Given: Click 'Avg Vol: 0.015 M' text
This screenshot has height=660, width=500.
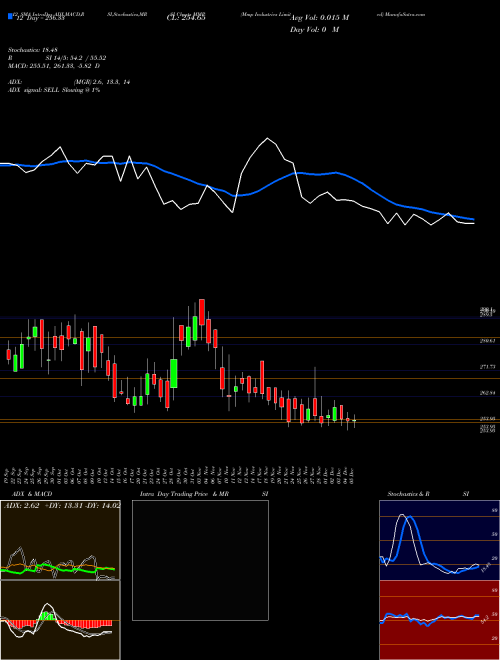Looking at the screenshot, I should (x=319, y=18).
